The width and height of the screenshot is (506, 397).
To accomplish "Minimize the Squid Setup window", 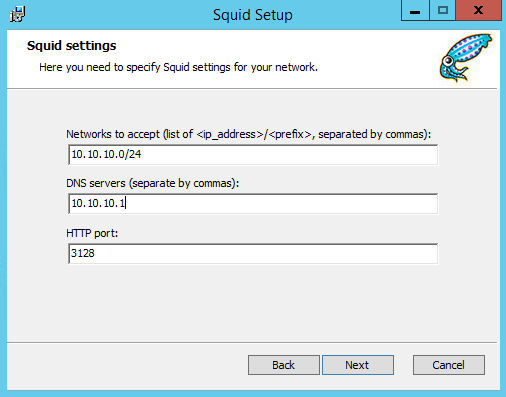I will (x=415, y=11).
